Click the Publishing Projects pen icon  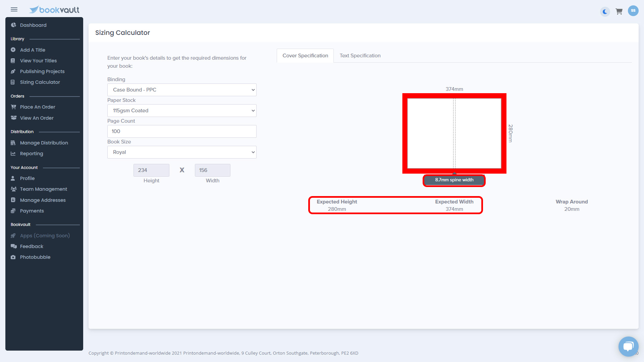13,71
